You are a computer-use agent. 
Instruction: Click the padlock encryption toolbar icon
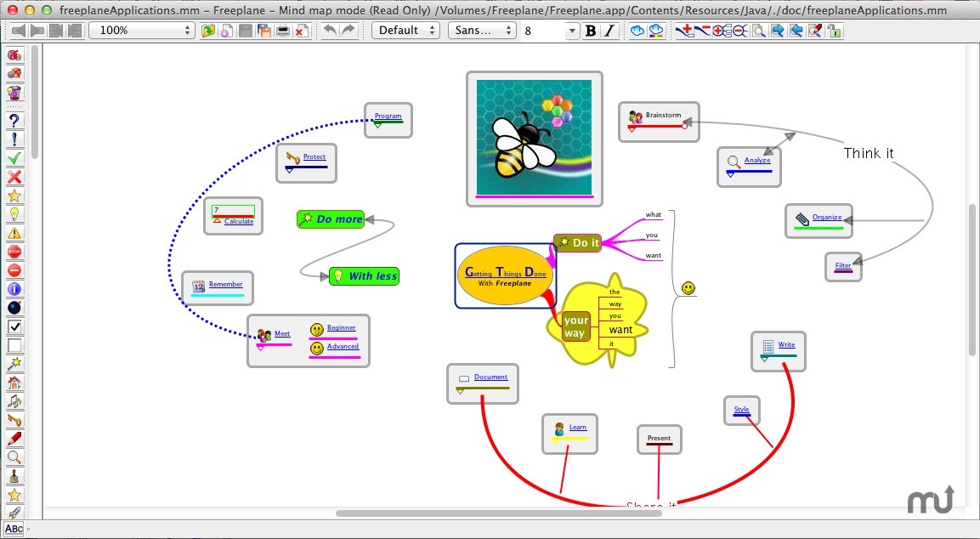[x=834, y=31]
